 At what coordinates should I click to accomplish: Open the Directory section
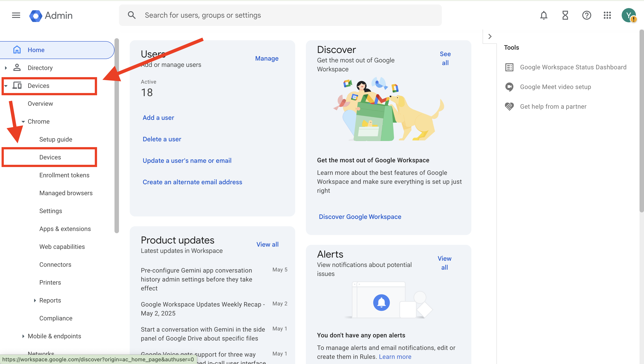pyautogui.click(x=40, y=68)
